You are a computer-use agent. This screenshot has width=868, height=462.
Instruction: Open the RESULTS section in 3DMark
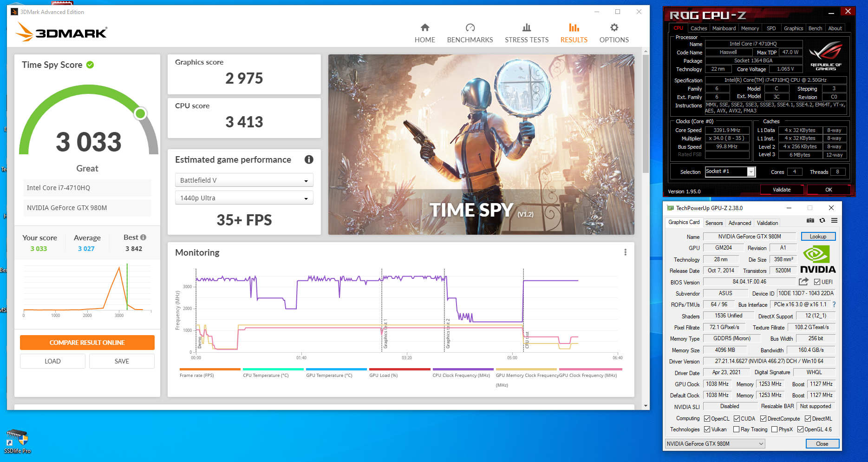[x=574, y=33]
